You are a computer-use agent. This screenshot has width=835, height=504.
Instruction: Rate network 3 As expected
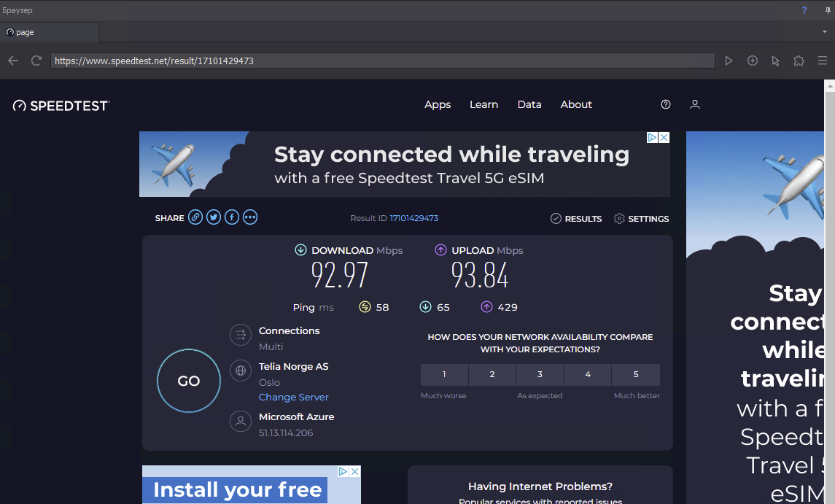[540, 375]
